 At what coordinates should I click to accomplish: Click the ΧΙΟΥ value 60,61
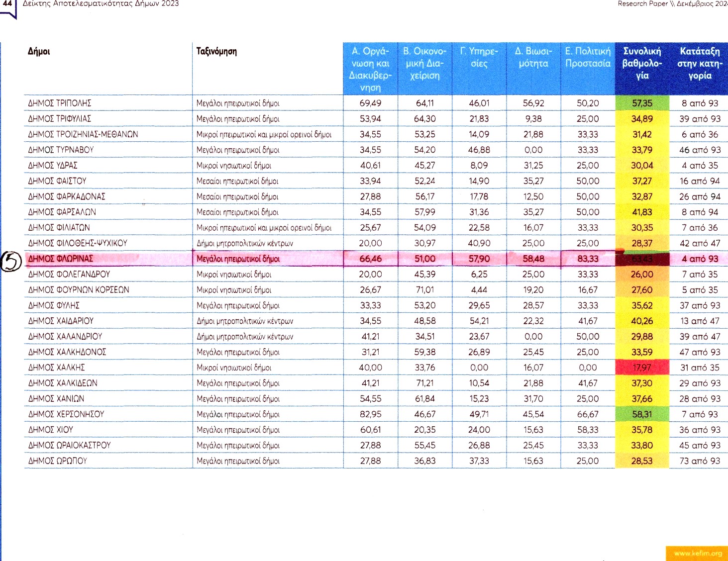370,430
